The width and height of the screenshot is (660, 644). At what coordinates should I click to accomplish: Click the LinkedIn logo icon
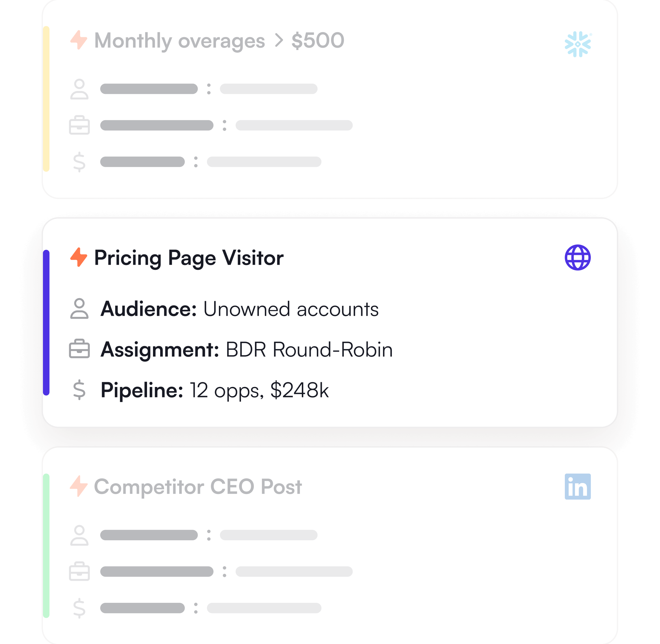(x=577, y=486)
